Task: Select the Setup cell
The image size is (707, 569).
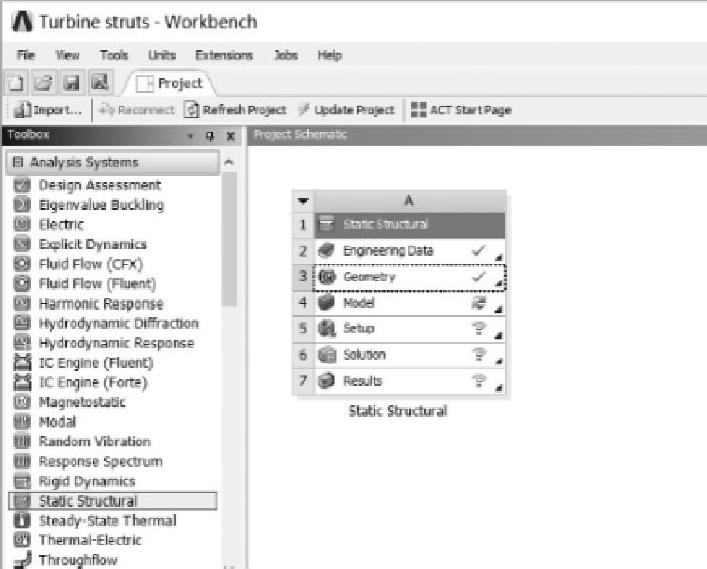Action: [409, 329]
